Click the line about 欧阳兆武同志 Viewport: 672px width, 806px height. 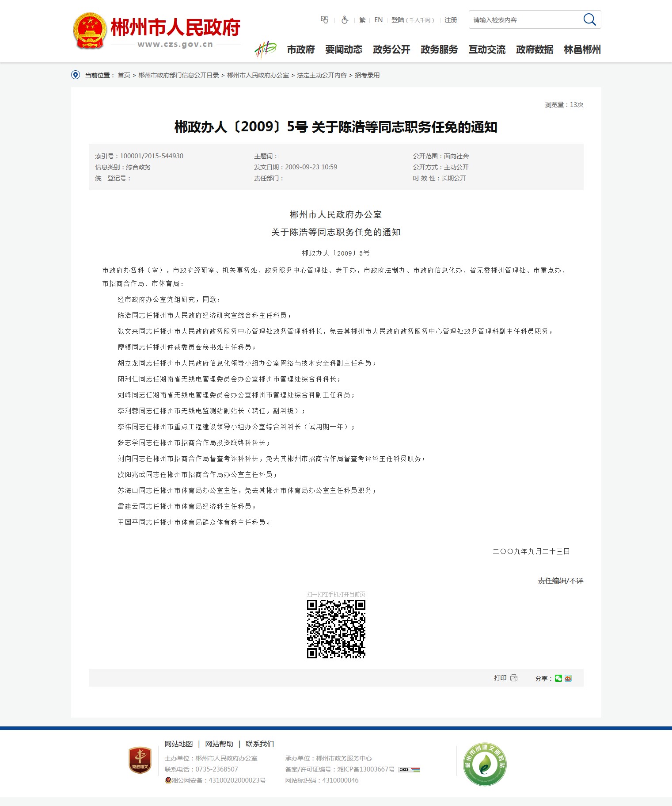pyautogui.click(x=197, y=474)
